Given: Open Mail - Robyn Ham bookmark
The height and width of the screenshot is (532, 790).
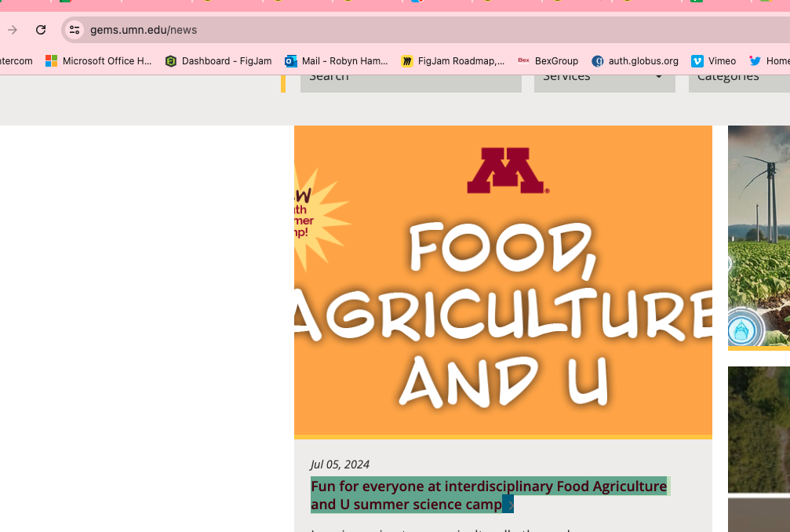Looking at the screenshot, I should tap(337, 60).
